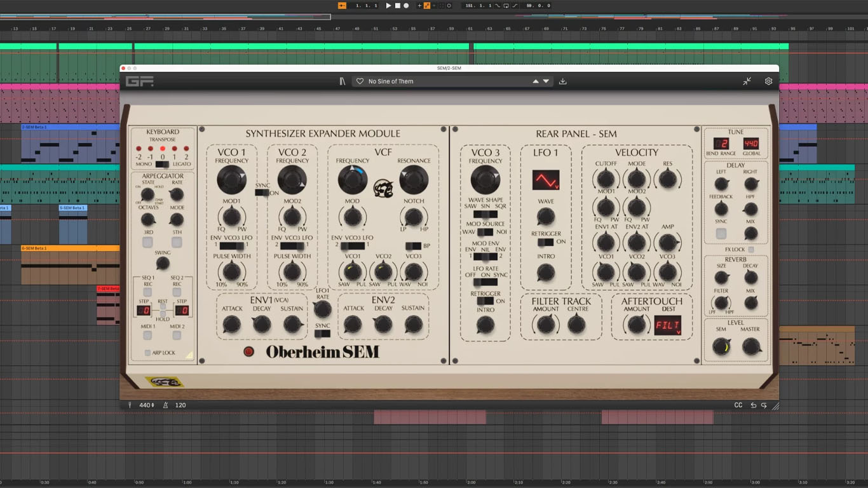Select transpose -2 LED in Keyboard section
Viewport: 868px width, 488px height.
(139, 149)
